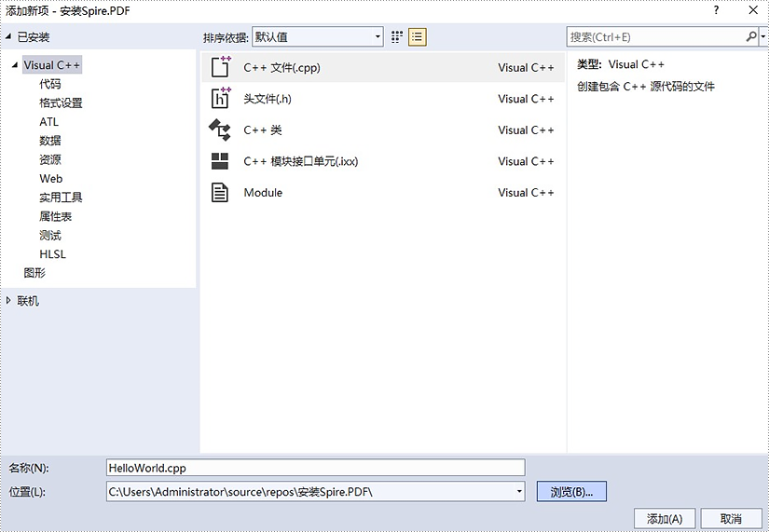This screenshot has width=769, height=532.
Task: Select the ATL category
Action: [49, 122]
